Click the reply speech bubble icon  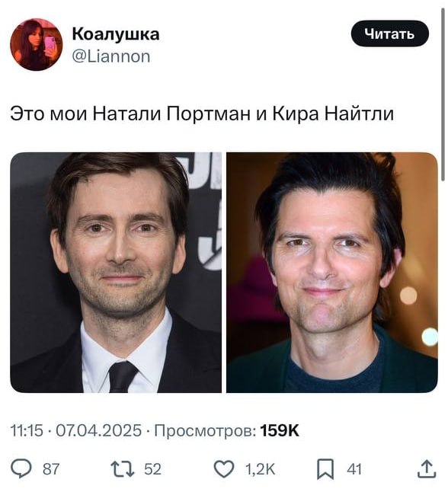(x=21, y=469)
